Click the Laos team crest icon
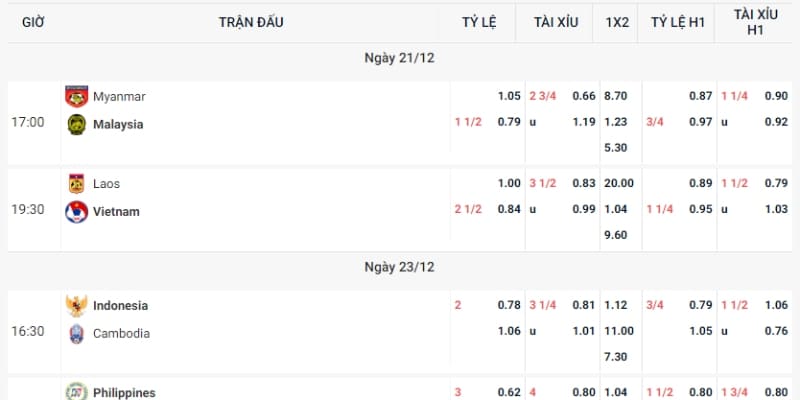Viewport: 800px width, 400px height. (77, 184)
